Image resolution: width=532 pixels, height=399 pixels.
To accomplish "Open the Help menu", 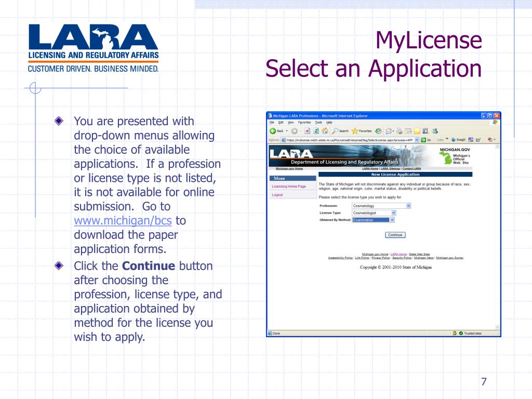I will click(x=329, y=123).
